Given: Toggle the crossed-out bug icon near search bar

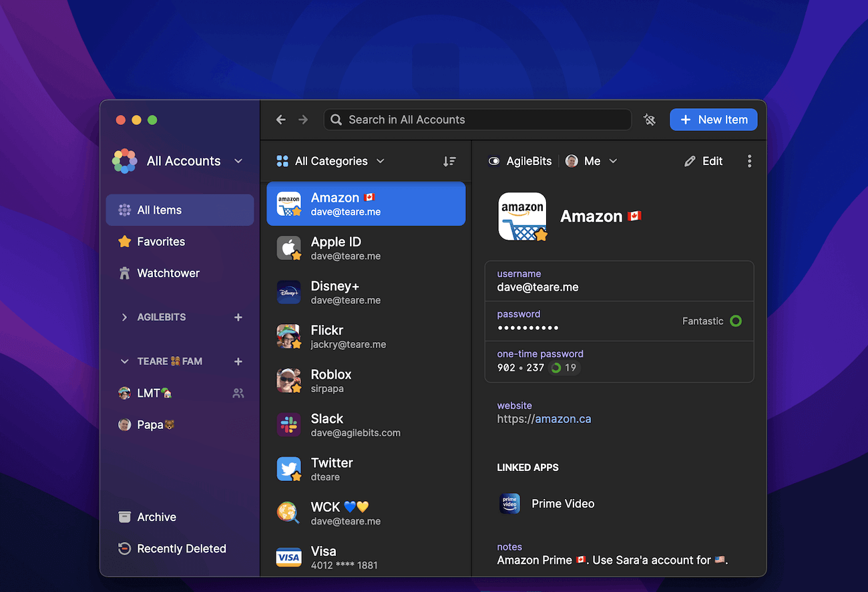Looking at the screenshot, I should pos(649,119).
